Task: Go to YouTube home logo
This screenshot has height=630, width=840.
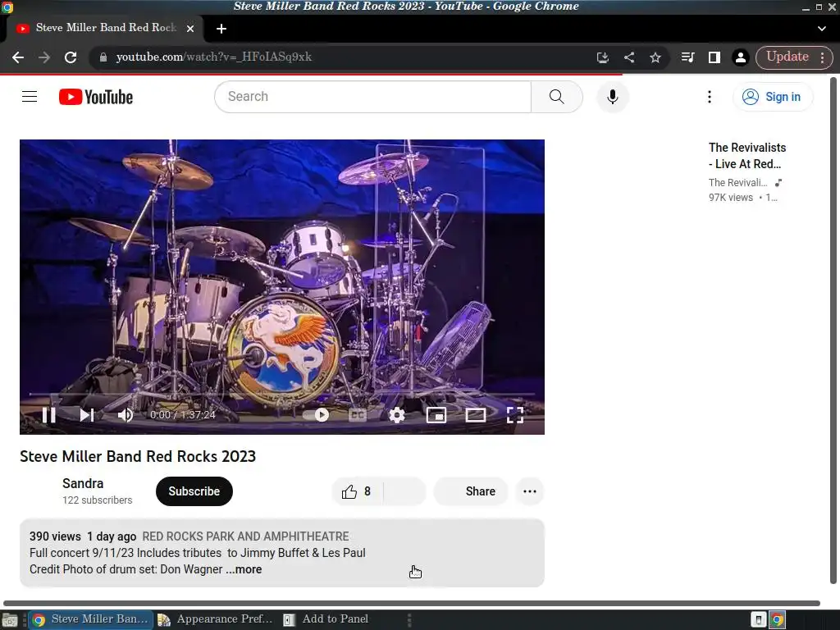Action: [x=96, y=97]
